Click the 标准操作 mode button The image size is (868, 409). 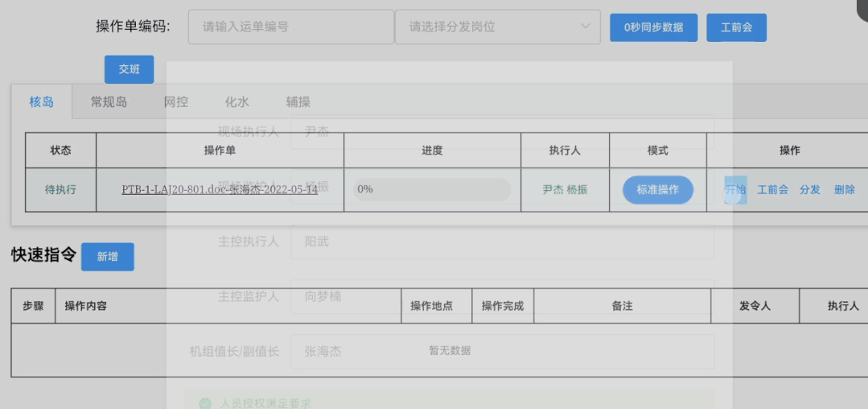[x=657, y=190]
